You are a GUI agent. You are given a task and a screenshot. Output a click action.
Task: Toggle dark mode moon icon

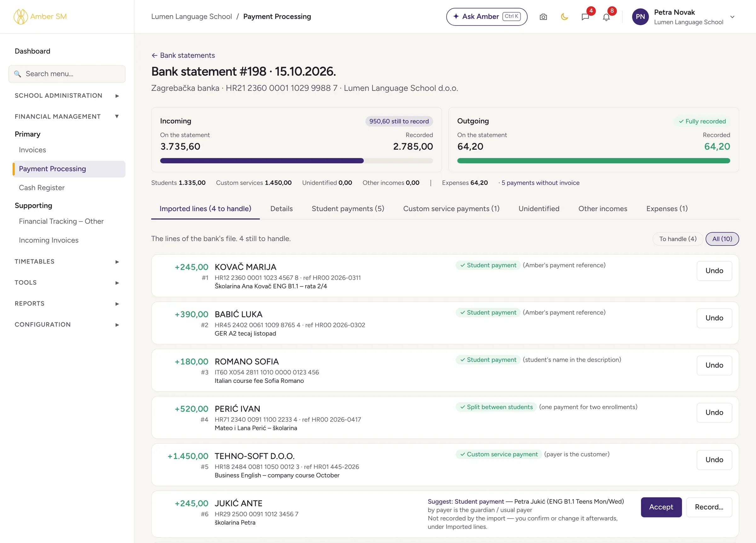click(x=564, y=17)
